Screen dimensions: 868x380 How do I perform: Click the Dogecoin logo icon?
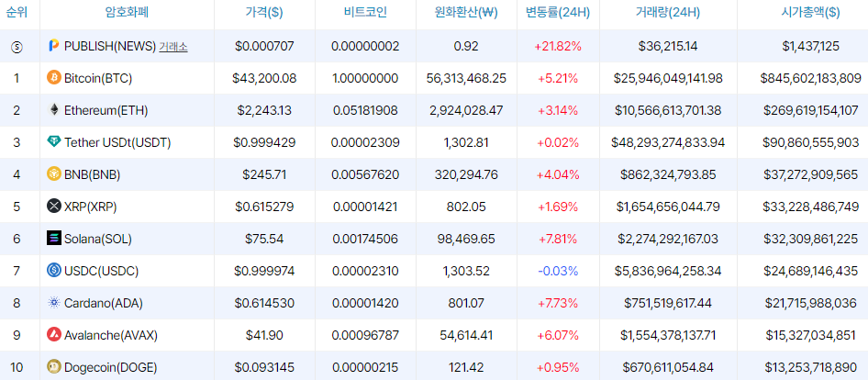54,367
